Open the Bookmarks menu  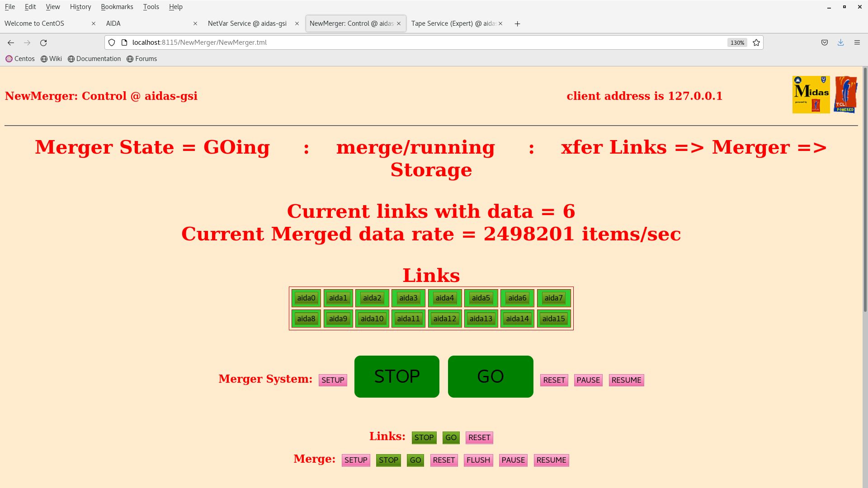[117, 7]
